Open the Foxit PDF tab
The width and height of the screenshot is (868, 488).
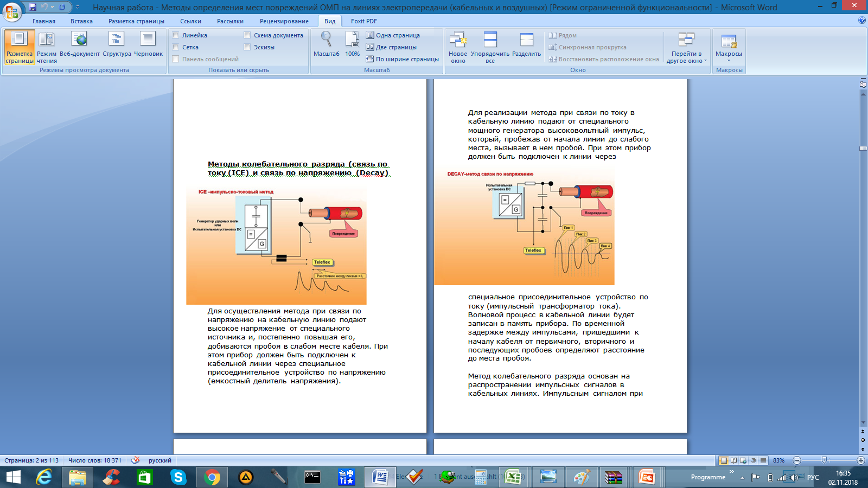point(363,21)
